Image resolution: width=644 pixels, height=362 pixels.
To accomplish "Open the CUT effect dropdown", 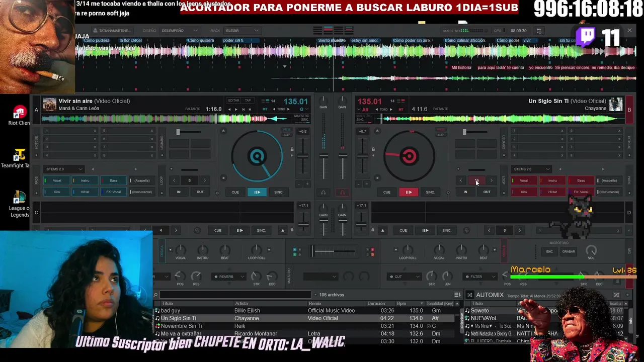I will 405,277.
